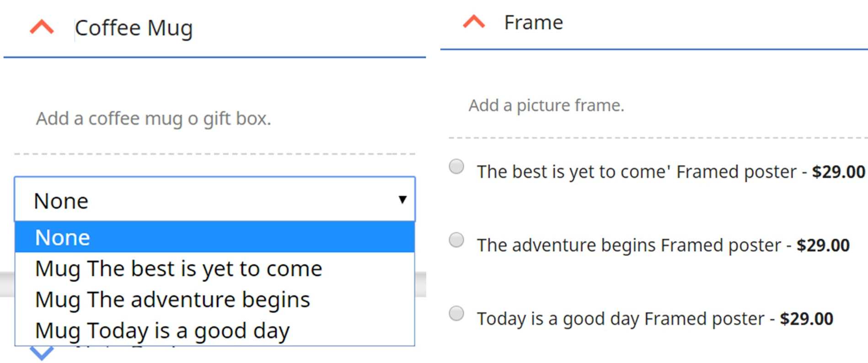Screen dimensions: 868x363
Task: Click 'Add a picture frame.' description text
Action: coord(546,105)
